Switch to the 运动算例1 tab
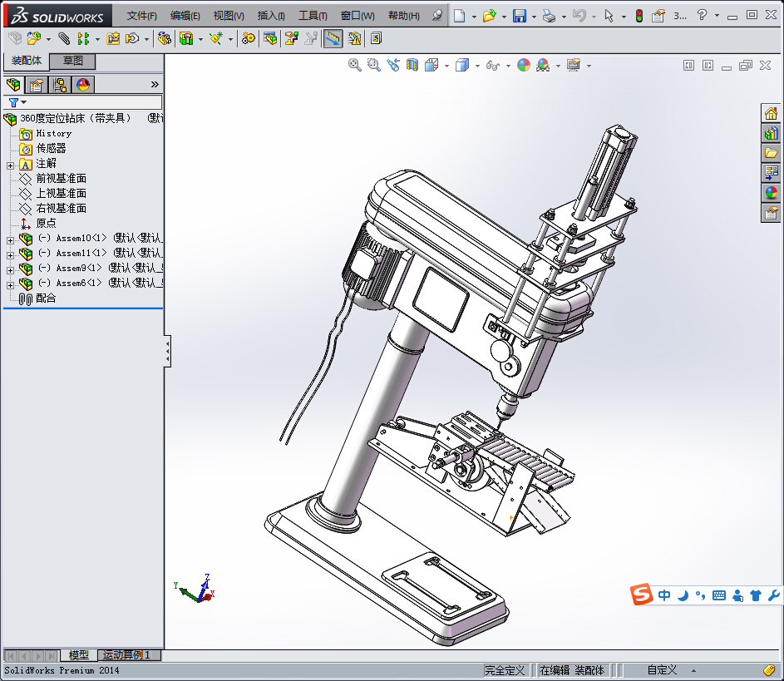This screenshot has height=681, width=784. [x=127, y=655]
